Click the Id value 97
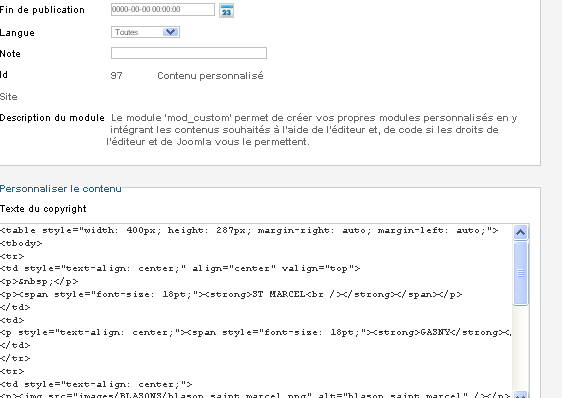Viewport: 562px width, 398px height. pos(116,76)
